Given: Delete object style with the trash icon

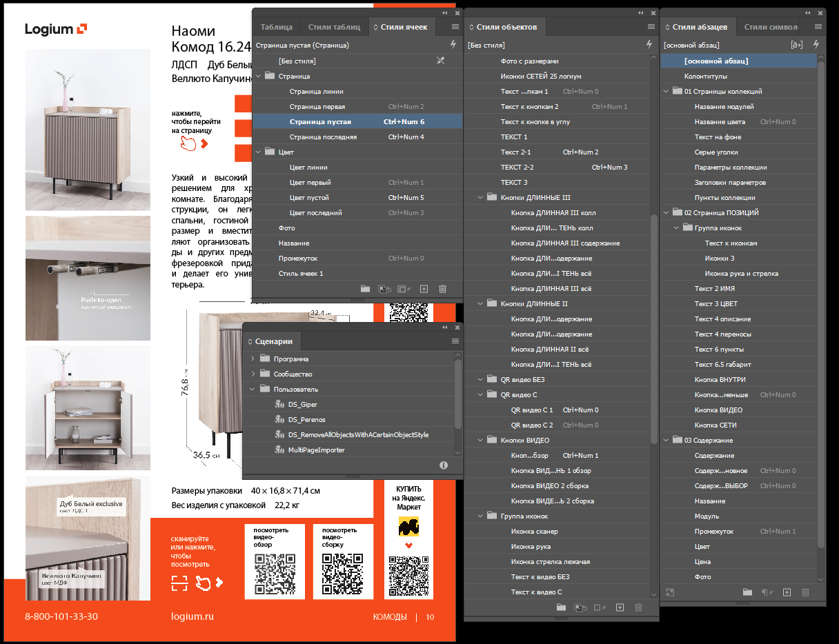Looking at the screenshot, I should click(x=638, y=607).
